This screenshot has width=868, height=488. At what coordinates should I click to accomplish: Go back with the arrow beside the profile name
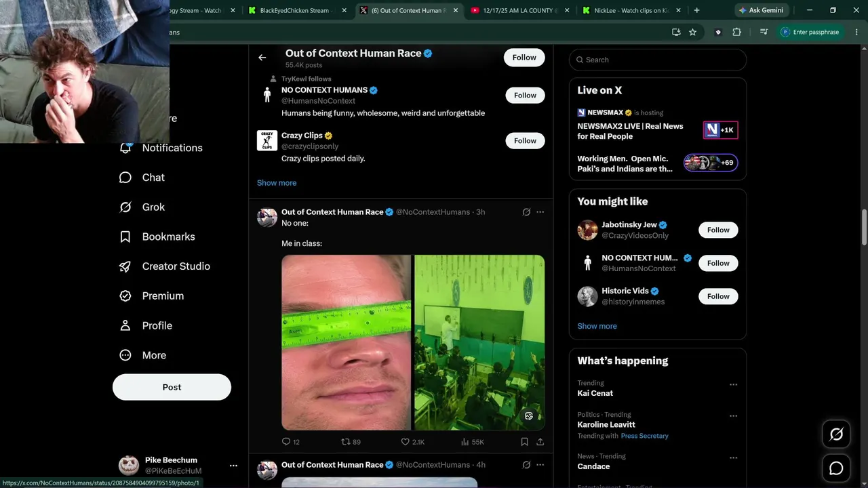coord(262,58)
